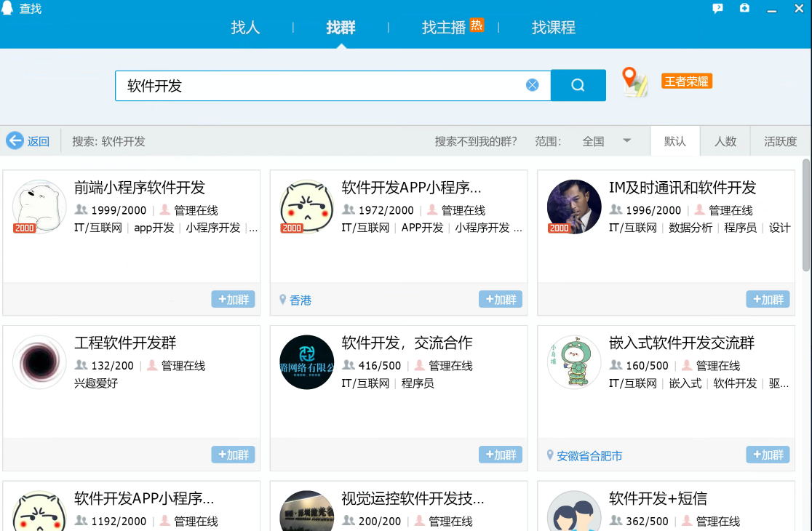Click into the search input field
The width and height of the screenshot is (812, 531).
click(x=320, y=85)
